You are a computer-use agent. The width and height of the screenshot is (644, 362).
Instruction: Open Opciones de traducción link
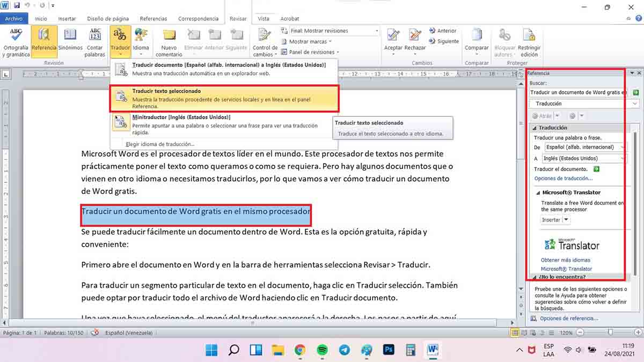click(x=563, y=179)
